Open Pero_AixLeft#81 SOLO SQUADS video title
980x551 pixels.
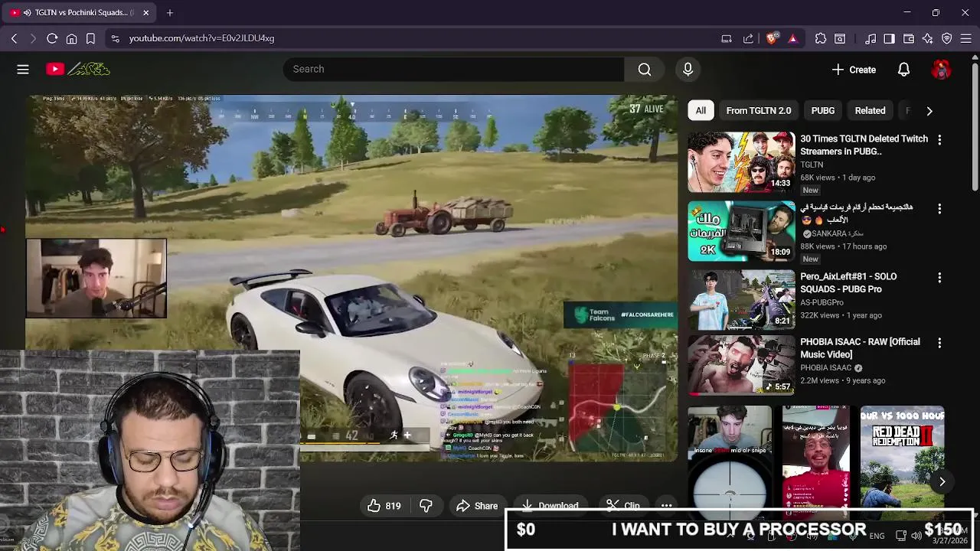click(848, 282)
